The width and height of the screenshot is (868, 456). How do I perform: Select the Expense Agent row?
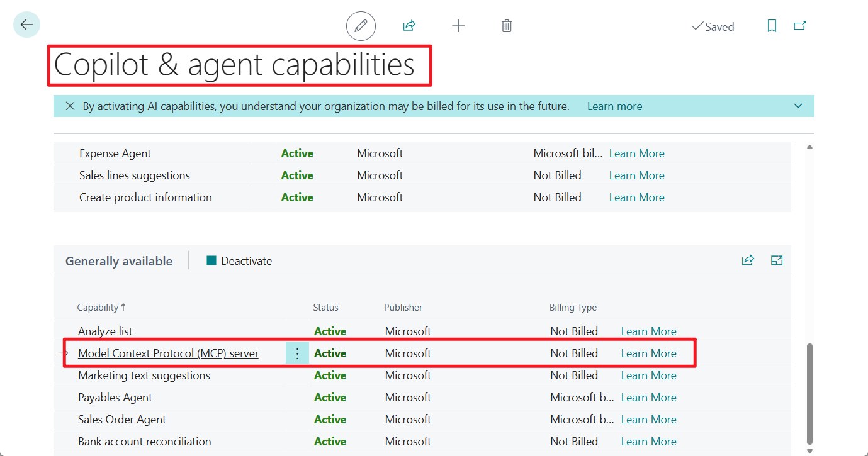[x=422, y=153]
